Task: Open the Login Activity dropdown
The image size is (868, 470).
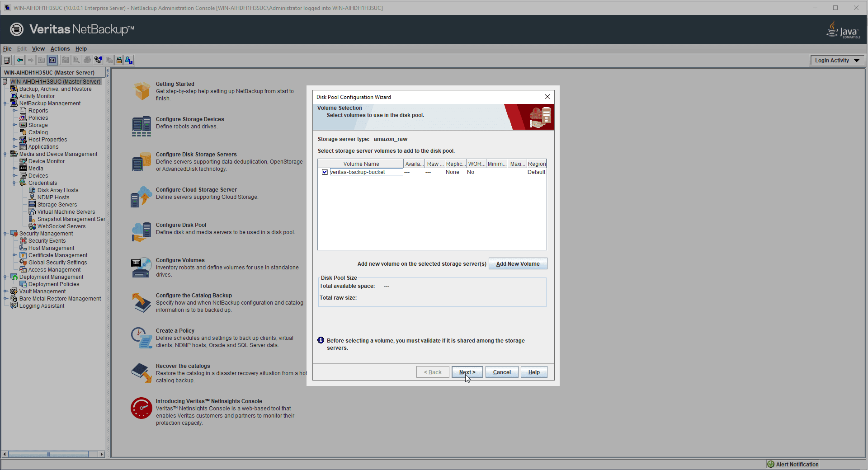Action: pyautogui.click(x=837, y=61)
